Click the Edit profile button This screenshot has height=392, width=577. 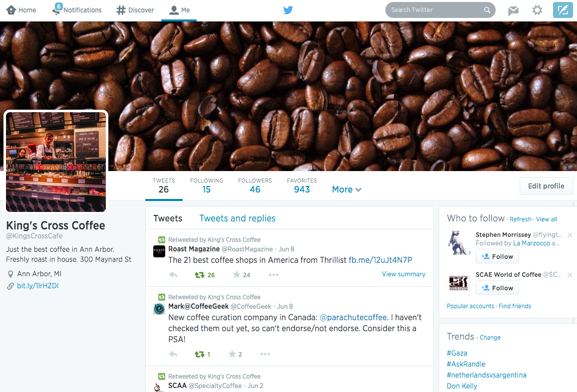point(546,186)
